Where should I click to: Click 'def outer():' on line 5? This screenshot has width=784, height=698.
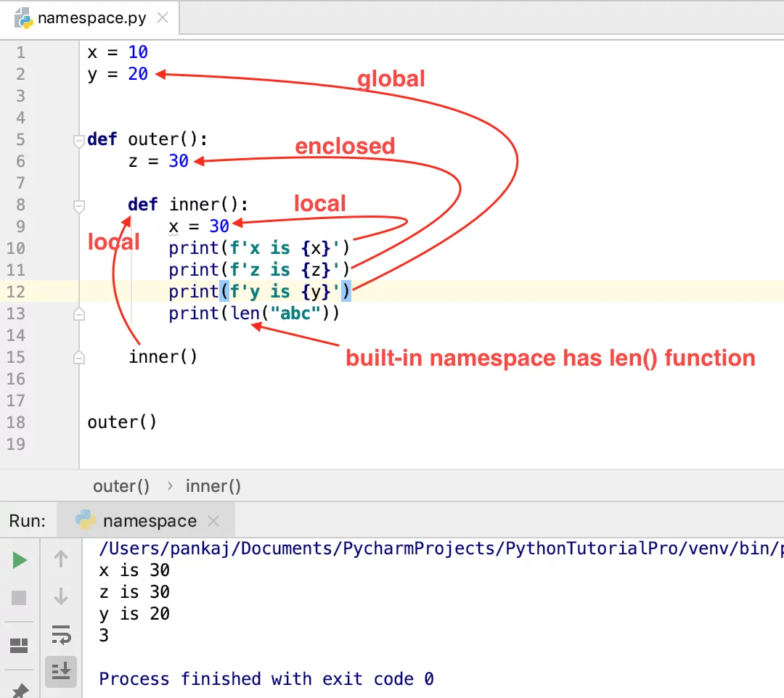click(x=147, y=139)
